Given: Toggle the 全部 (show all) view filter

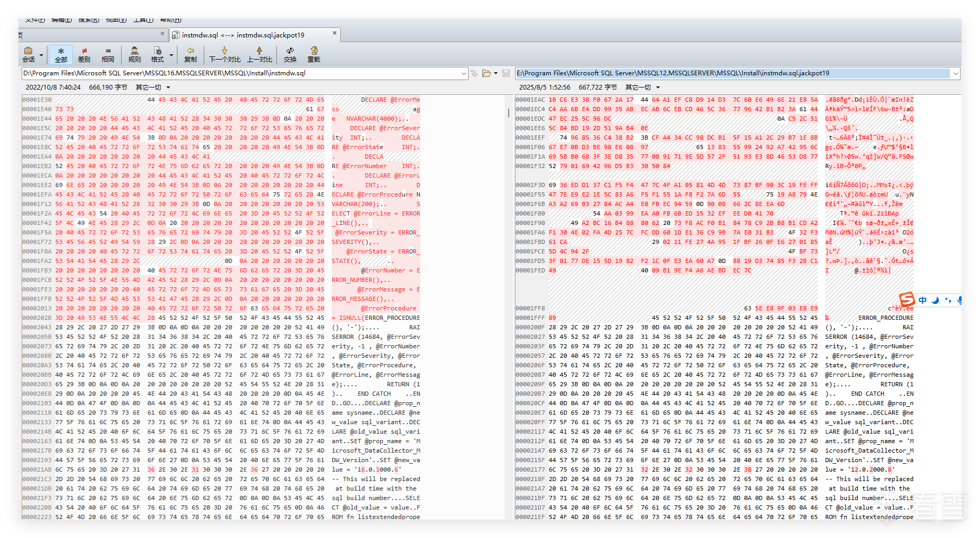Looking at the screenshot, I should coord(61,55).
